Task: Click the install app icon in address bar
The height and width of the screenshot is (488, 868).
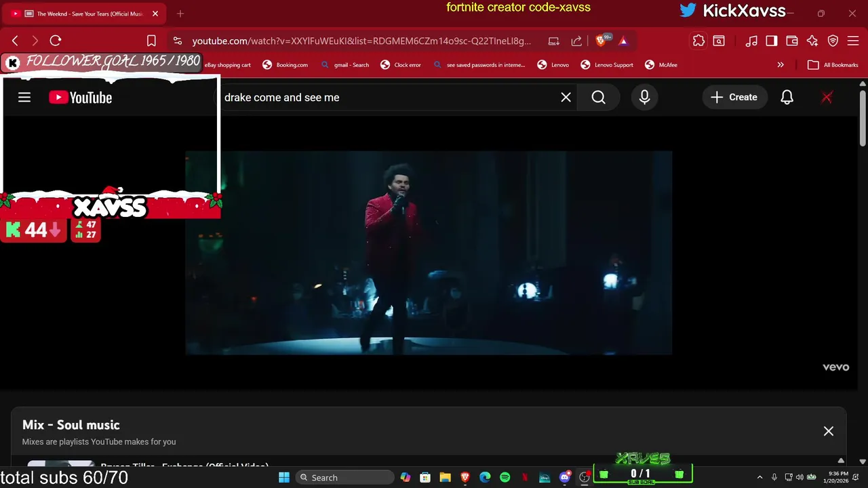Action: (554, 41)
